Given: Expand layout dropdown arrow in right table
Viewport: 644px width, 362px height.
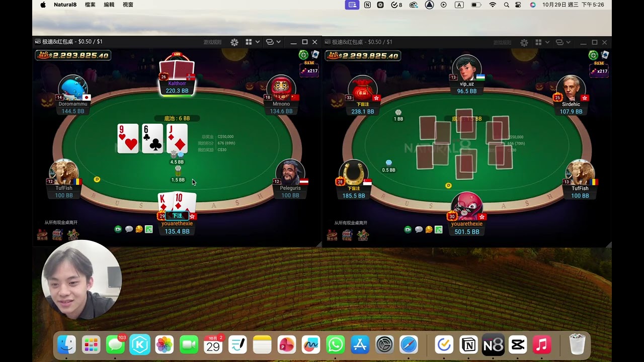Looking at the screenshot, I should pos(547,43).
